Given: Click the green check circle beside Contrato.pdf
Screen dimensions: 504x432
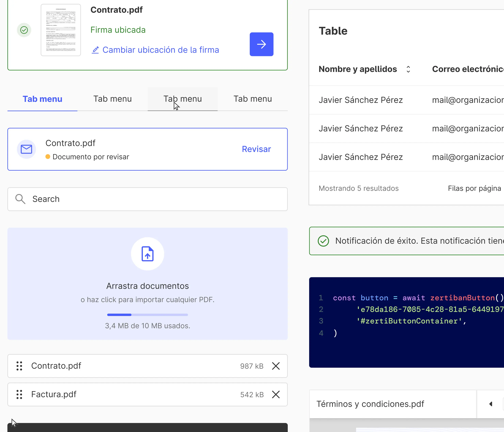Looking at the screenshot, I should tap(24, 30).
